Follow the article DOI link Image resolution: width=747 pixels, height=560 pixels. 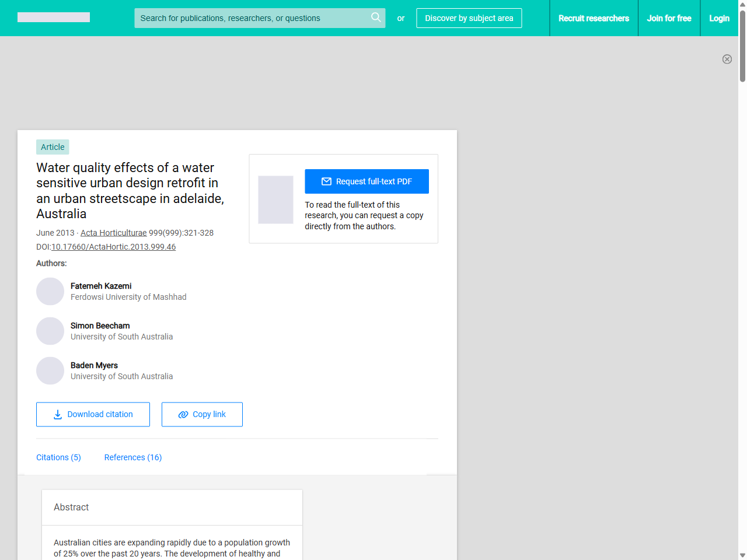(x=113, y=247)
